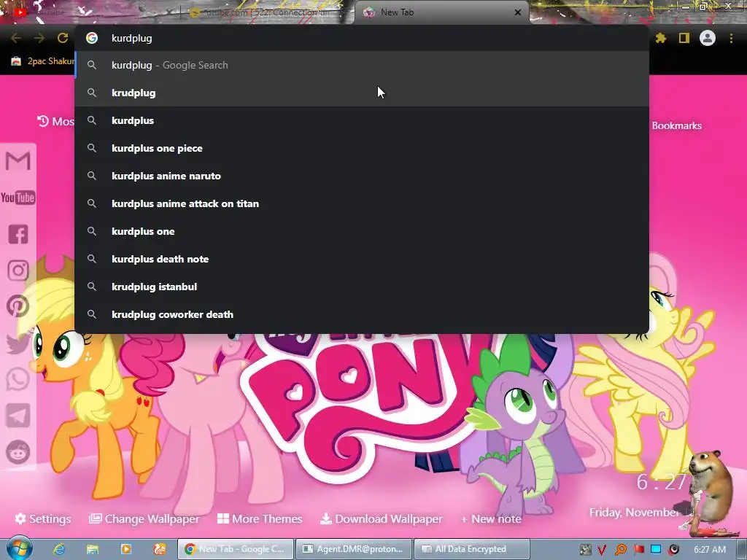This screenshot has height=560, width=747.
Task: Open the Telegram sidebar shortcut
Action: (x=18, y=416)
